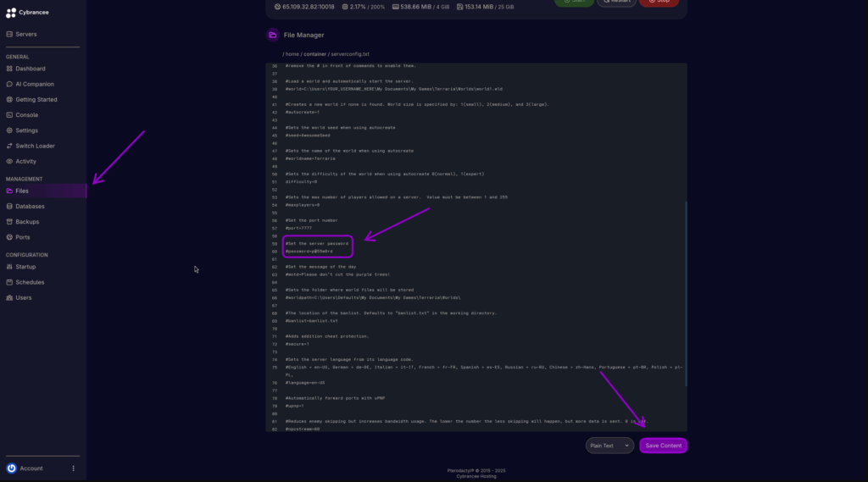Place cursor on the #port=7777 line
Screen dimensions: 868x482
click(298, 228)
